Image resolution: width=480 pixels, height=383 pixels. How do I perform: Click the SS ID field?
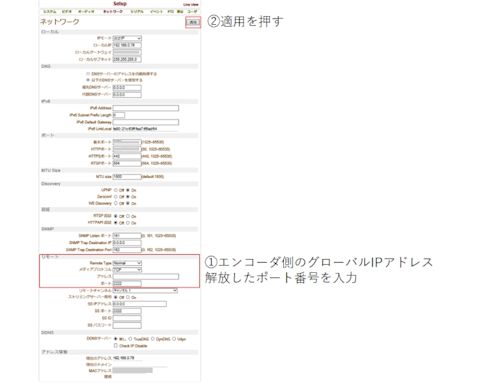coord(127,318)
